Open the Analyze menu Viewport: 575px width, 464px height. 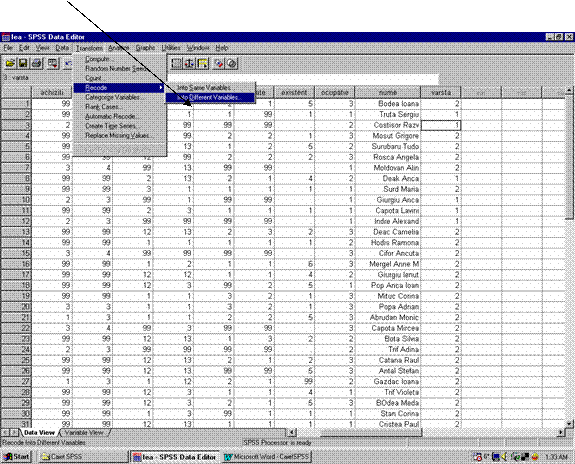[x=118, y=48]
